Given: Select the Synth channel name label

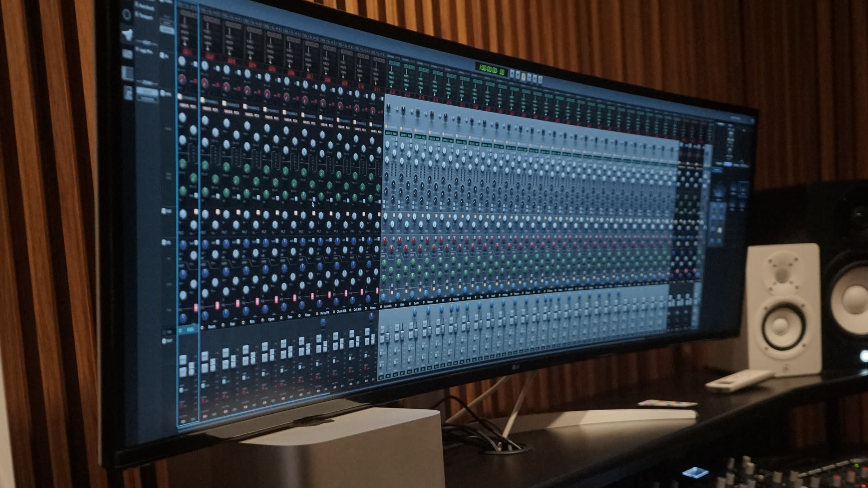Looking at the screenshot, I should (416, 303).
